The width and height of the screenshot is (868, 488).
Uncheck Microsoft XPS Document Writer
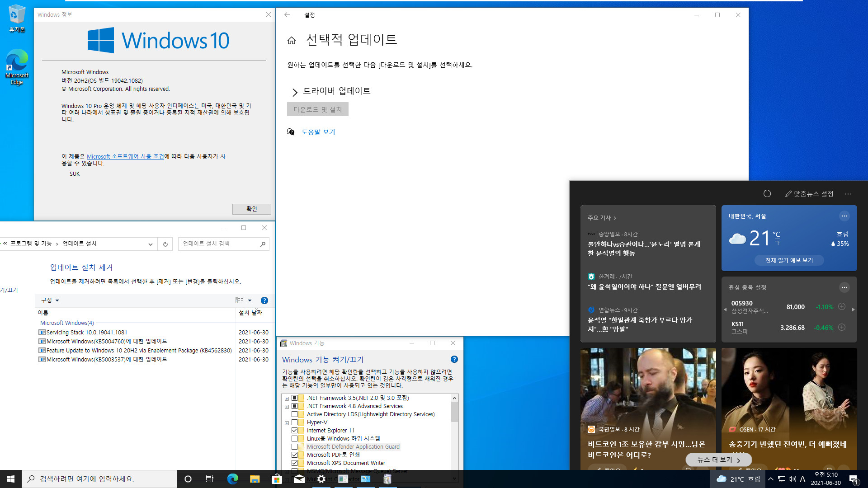point(294,463)
